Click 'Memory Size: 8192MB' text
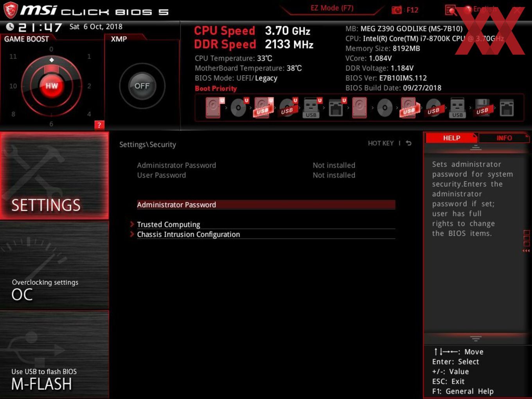The height and width of the screenshot is (399, 532). pos(383,49)
